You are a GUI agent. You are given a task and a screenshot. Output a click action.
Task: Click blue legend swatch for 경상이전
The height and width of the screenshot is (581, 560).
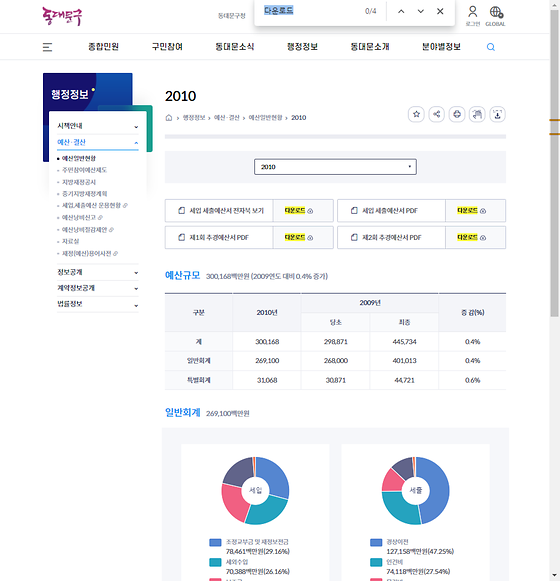(376, 542)
